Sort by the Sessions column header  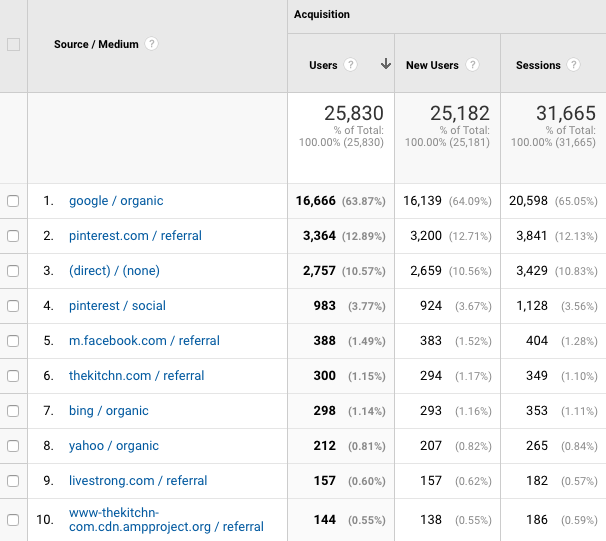pos(538,65)
